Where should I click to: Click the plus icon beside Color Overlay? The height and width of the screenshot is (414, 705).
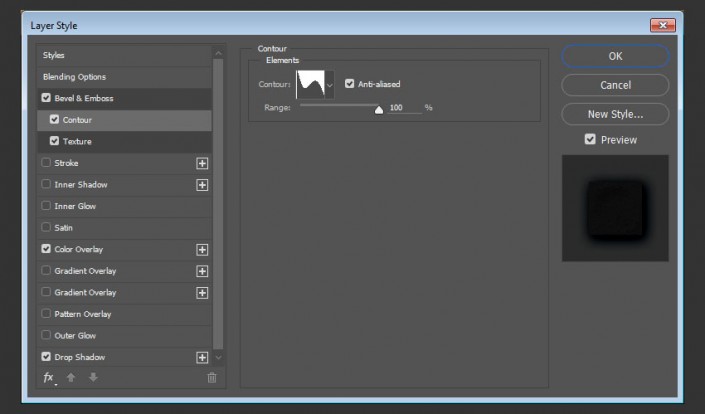coord(202,250)
